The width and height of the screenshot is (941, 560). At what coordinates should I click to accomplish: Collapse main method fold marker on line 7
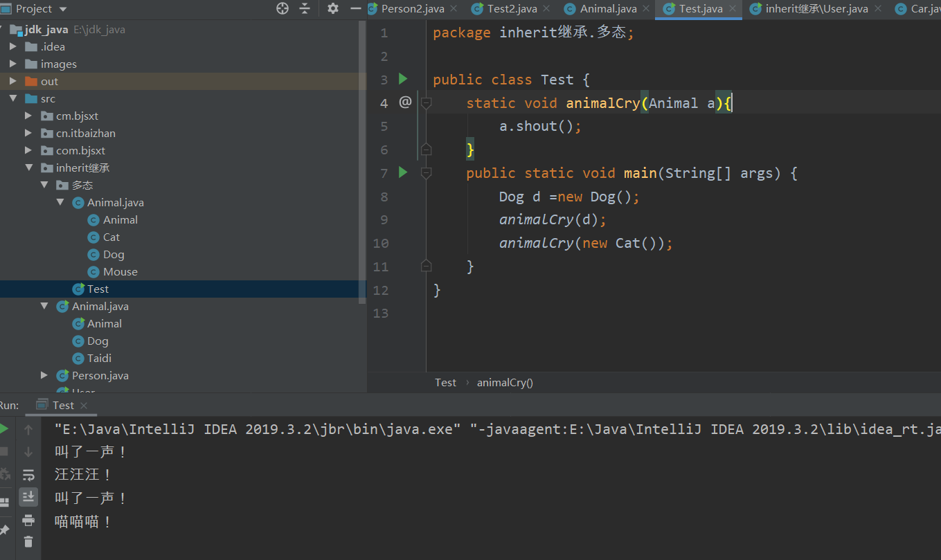point(426,173)
